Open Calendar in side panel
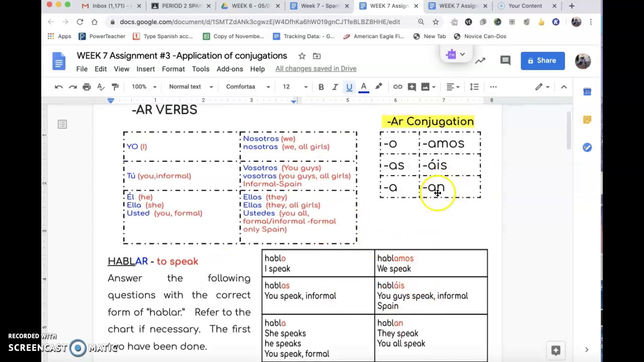The image size is (644, 362). pyautogui.click(x=587, y=92)
